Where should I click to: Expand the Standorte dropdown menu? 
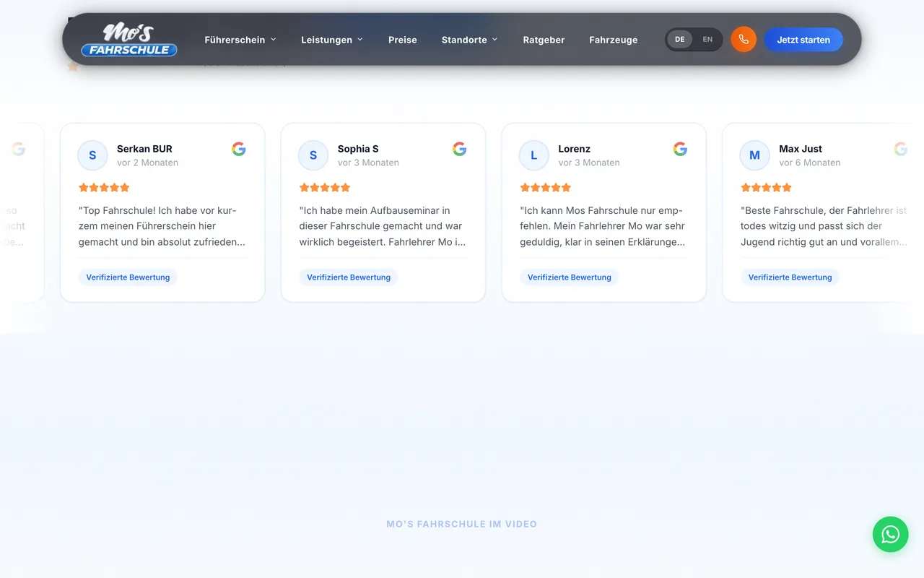(x=470, y=40)
